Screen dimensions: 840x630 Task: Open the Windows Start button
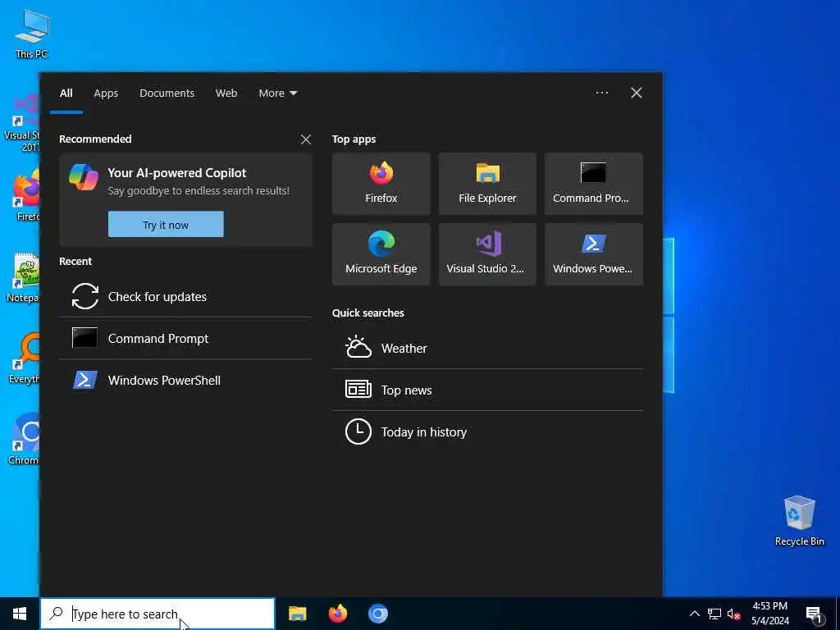point(20,614)
